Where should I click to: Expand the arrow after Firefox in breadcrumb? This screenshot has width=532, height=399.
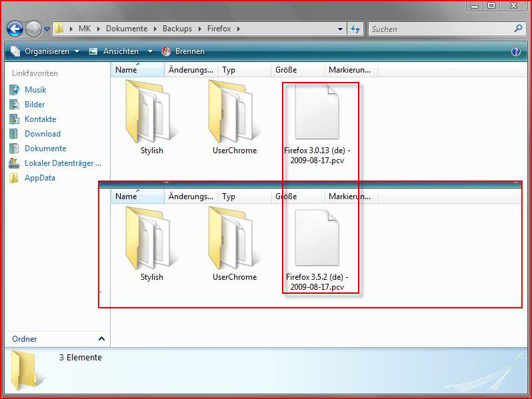[239, 29]
